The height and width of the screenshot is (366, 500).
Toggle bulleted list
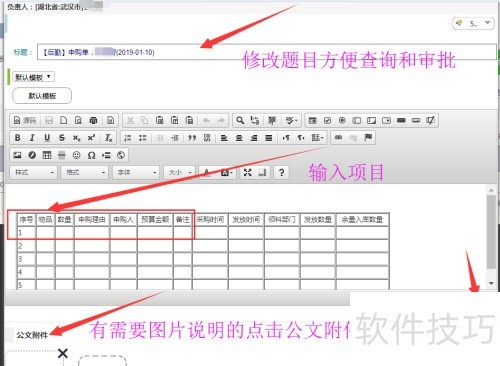[x=143, y=138]
